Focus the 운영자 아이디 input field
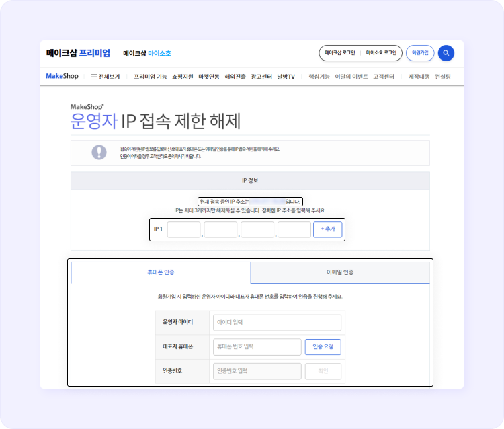504x429 pixels. click(277, 323)
